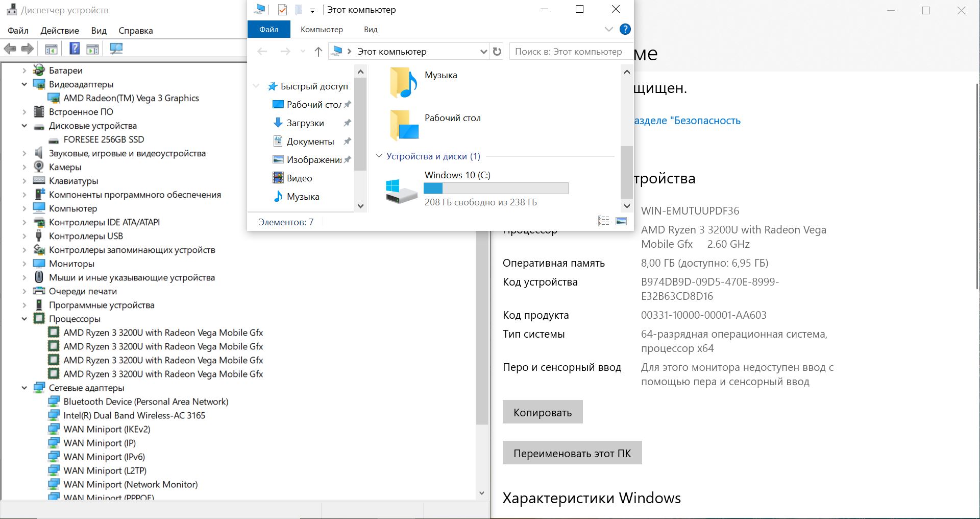Click Переименовать этот ПК button

click(x=572, y=453)
